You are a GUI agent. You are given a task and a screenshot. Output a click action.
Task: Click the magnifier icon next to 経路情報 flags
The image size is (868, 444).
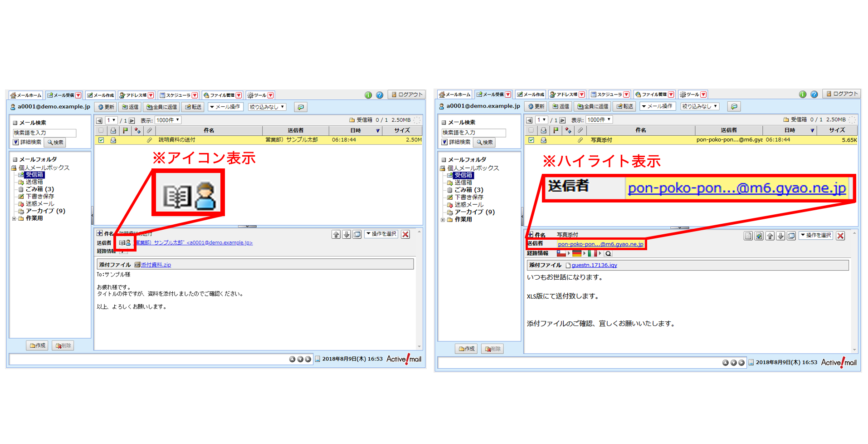[x=608, y=253]
